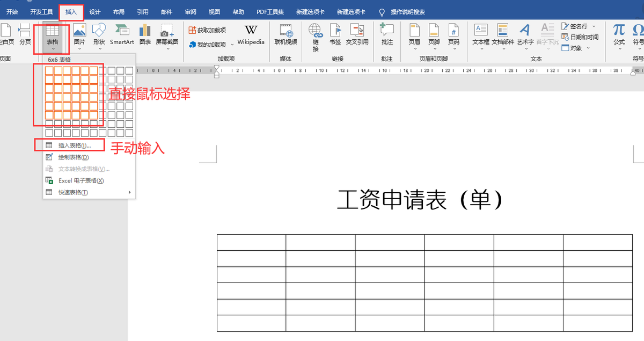Click the 表格 (Table) ribbon button
This screenshot has width=644, height=341.
[x=52, y=37]
